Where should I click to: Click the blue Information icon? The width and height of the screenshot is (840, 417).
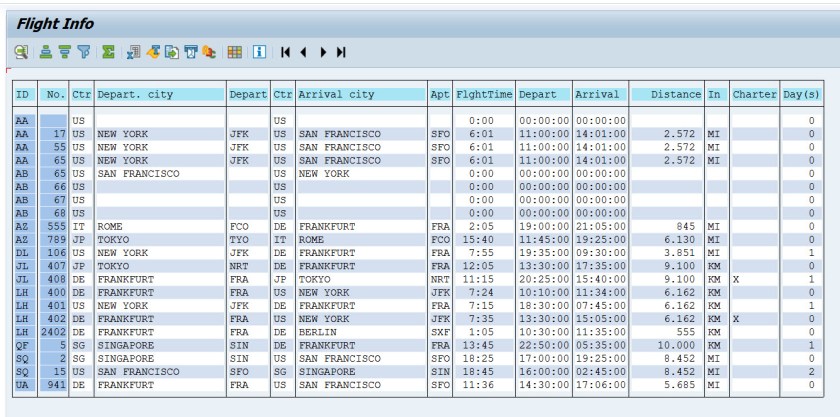[259, 52]
